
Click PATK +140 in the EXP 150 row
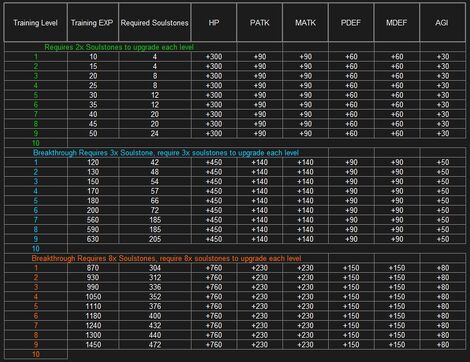click(x=260, y=181)
